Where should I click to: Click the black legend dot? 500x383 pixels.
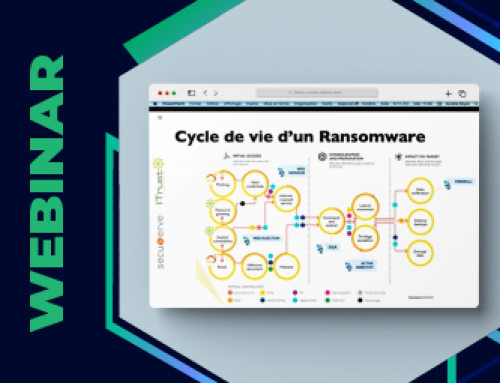pos(360,300)
